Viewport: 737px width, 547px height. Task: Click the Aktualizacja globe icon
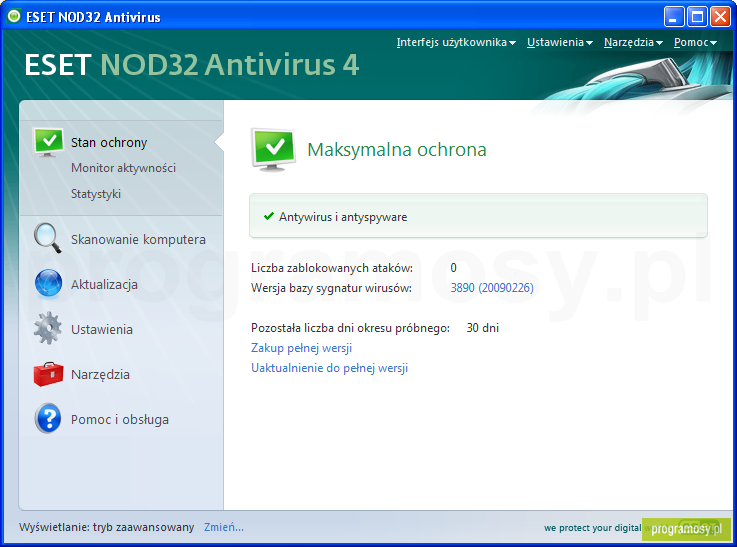tap(48, 283)
